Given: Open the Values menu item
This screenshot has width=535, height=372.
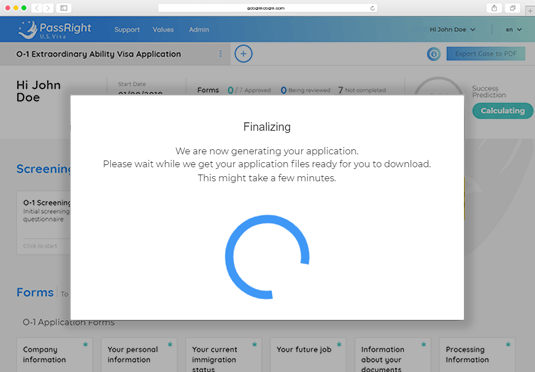Looking at the screenshot, I should click(x=163, y=30).
